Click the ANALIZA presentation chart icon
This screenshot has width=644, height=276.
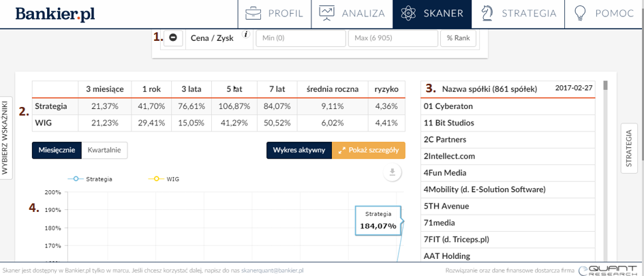327,13
